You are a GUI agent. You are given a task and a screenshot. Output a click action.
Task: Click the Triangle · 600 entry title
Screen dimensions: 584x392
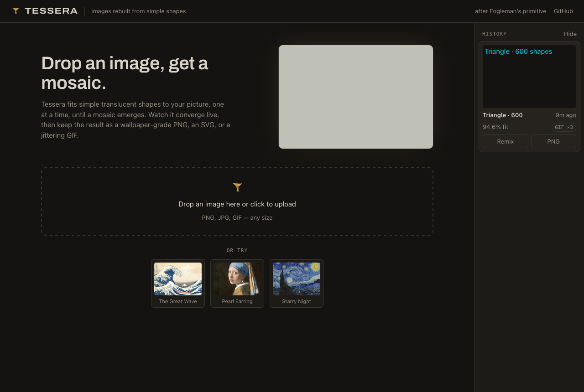503,115
